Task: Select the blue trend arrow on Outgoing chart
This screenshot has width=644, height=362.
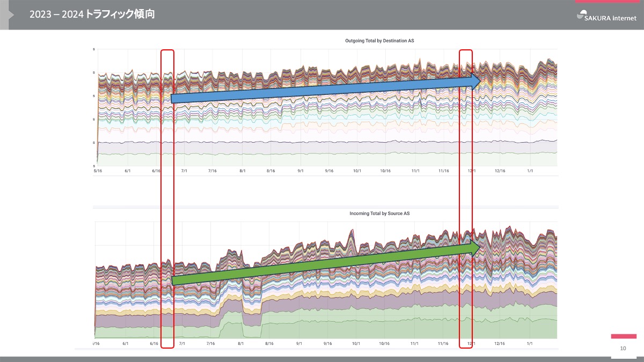Action: pos(322,89)
